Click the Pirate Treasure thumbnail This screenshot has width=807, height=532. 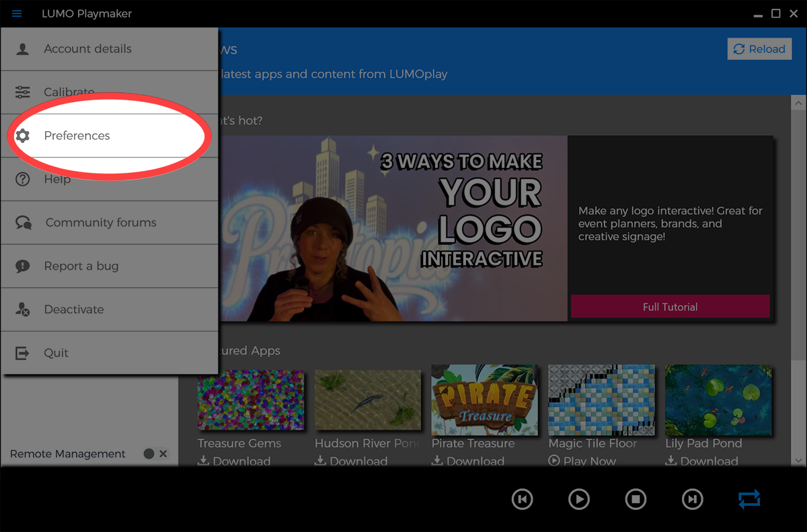click(484, 400)
